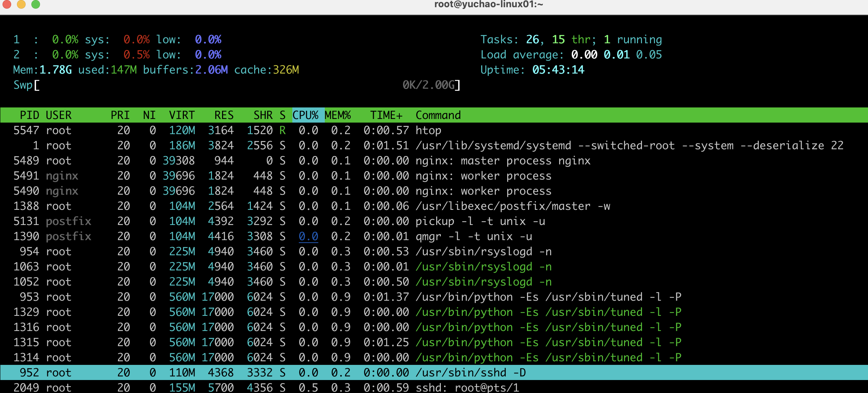868x393 pixels.
Task: Select the qmgr process row
Action: coord(473,237)
